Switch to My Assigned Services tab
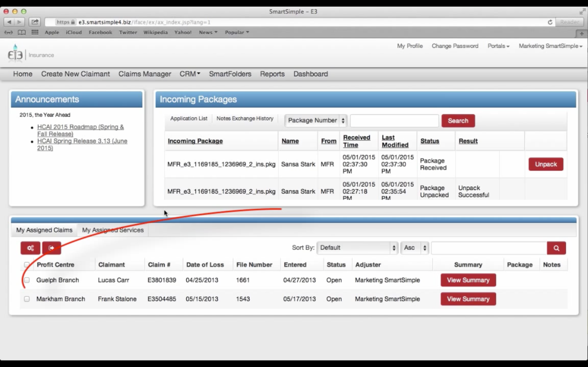588x367 pixels. click(113, 230)
